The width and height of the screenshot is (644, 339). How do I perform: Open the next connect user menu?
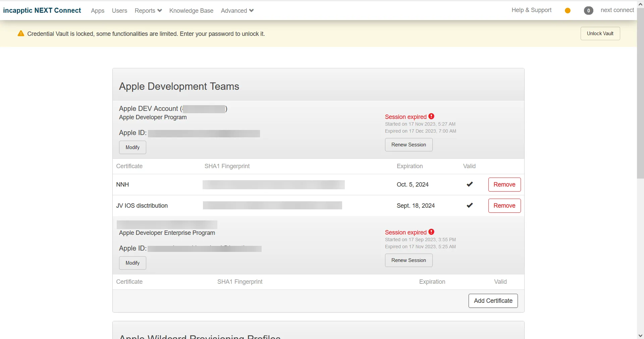(617, 10)
